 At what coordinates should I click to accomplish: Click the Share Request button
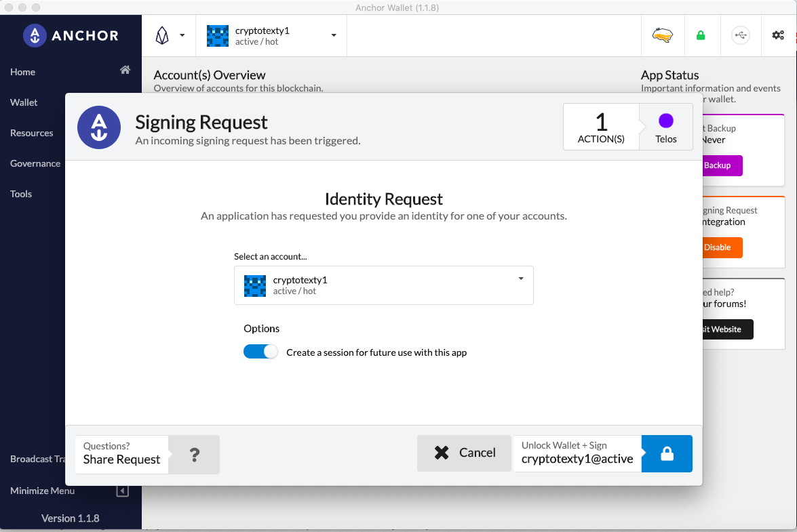(x=121, y=454)
